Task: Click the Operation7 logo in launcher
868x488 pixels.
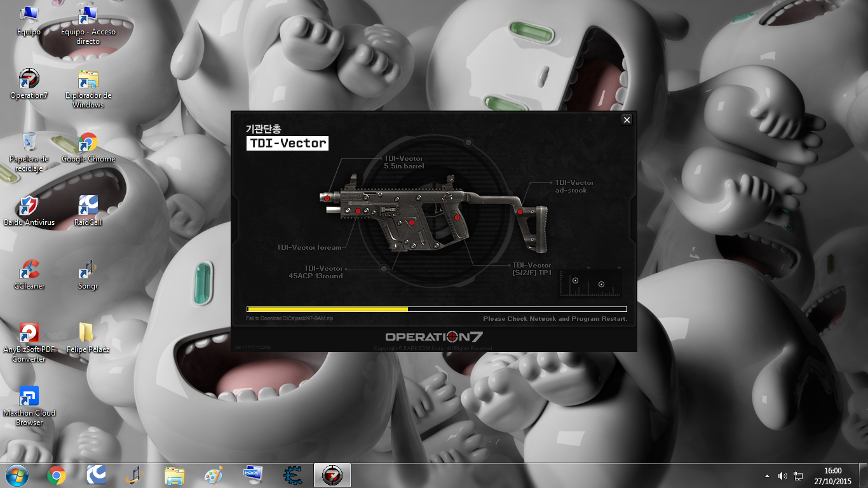Action: click(434, 337)
